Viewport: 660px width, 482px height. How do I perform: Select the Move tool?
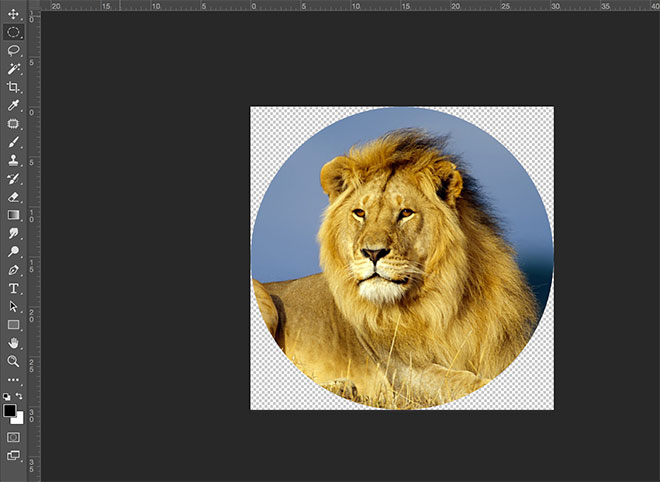[x=14, y=14]
